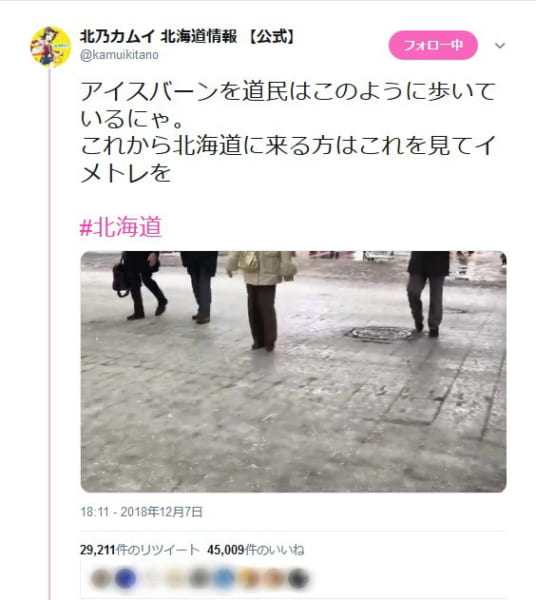Open the tan eighth liker avatar
536x600 pixels.
[x=273, y=579]
